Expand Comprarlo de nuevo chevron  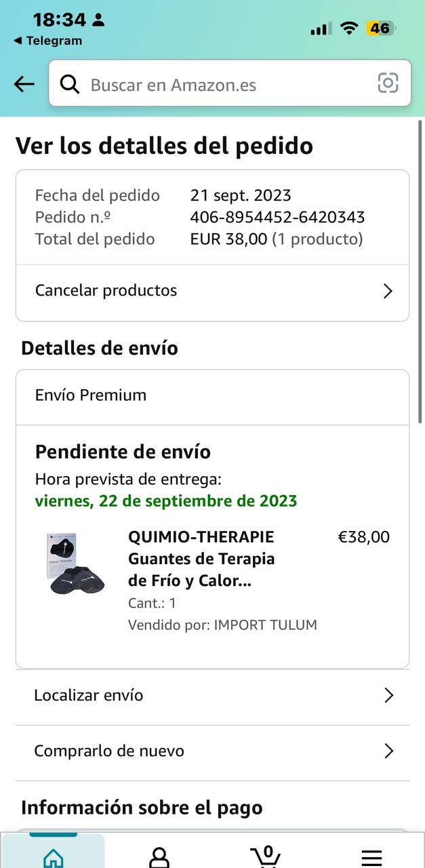[x=388, y=751]
